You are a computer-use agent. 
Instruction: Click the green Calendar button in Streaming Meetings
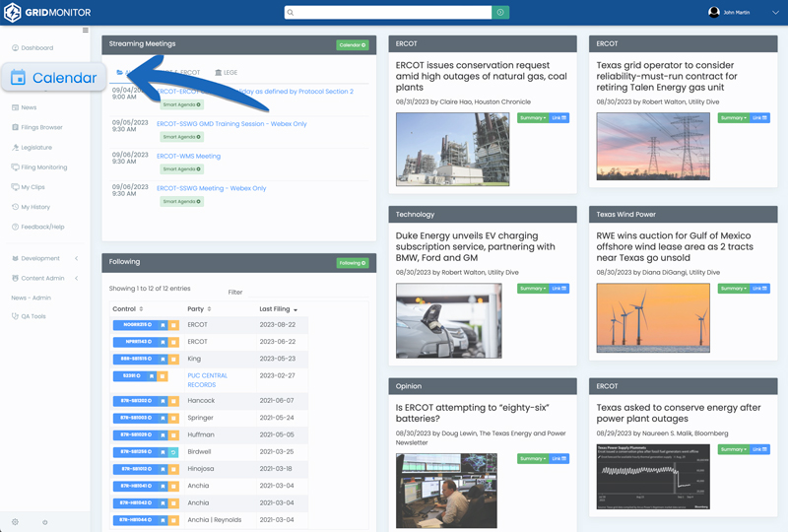[x=353, y=45]
